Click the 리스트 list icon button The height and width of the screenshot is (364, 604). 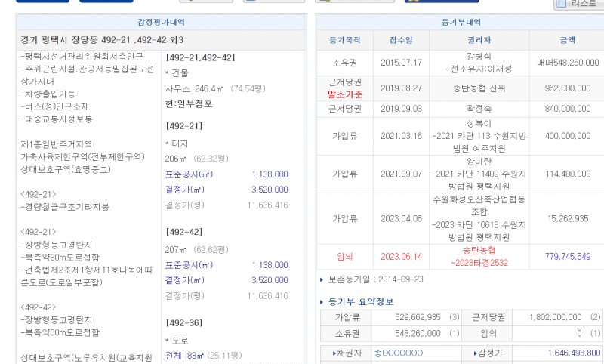[x=579, y=4]
